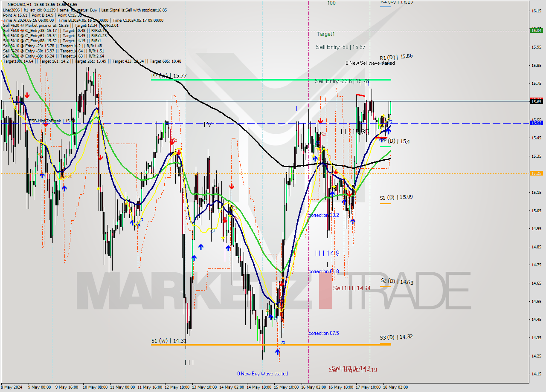Click the 'I I I 14.9' label
This screenshot has height=392, width=546.
pos(327,253)
